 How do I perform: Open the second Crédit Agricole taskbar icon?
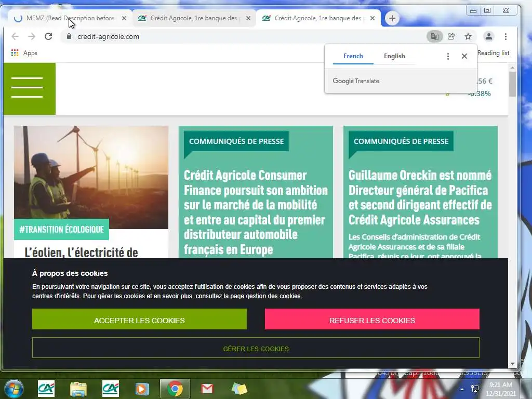click(x=111, y=389)
